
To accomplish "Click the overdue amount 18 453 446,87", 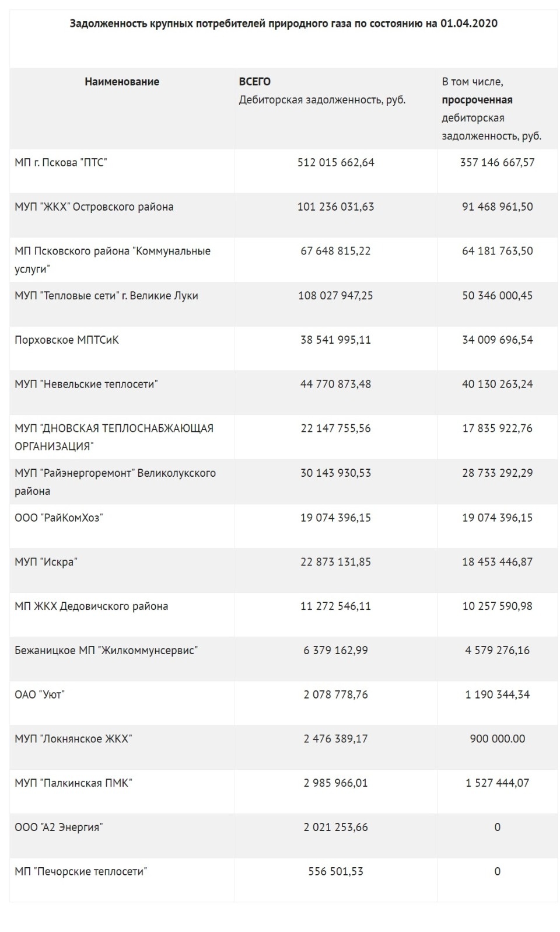I will (497, 562).
